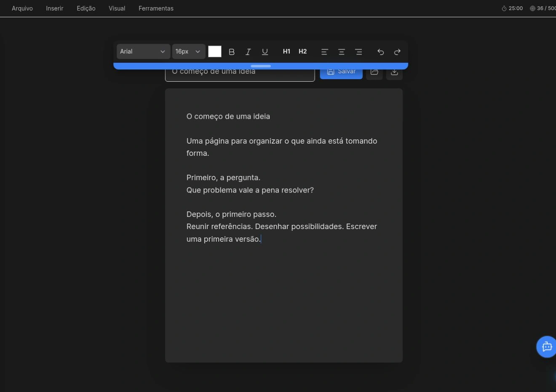The width and height of the screenshot is (556, 392).
Task: Click the line "Primeiro, a pergunta."
Action: point(223,178)
